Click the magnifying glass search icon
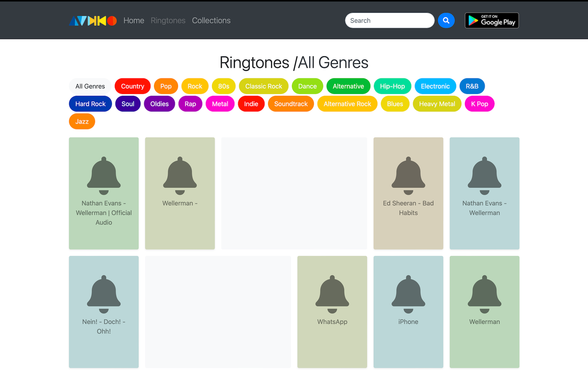This screenshot has width=588, height=370. (446, 20)
